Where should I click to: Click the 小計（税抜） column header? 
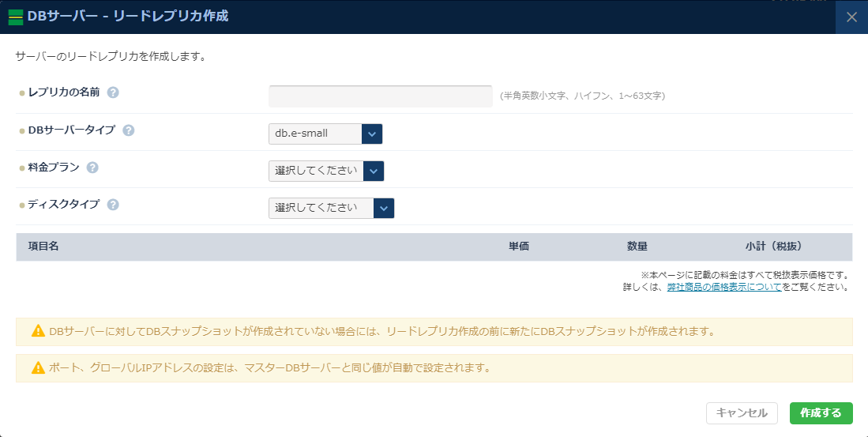click(x=773, y=247)
